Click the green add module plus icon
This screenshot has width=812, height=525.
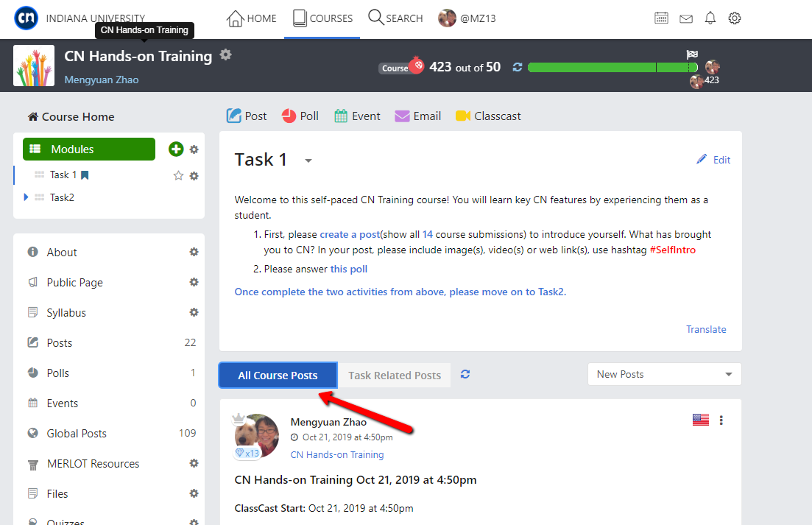pyautogui.click(x=176, y=149)
